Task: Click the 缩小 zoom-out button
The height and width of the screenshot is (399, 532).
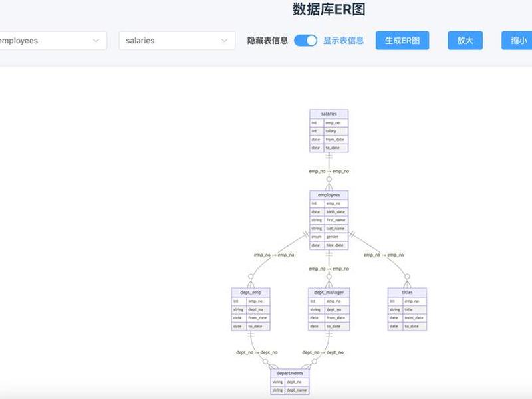Action: point(517,41)
